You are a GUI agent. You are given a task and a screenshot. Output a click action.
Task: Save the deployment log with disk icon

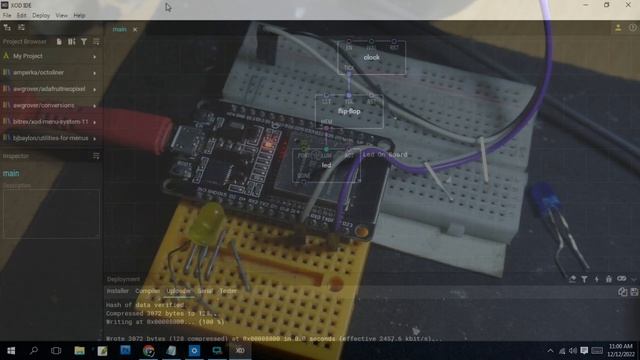(634, 291)
